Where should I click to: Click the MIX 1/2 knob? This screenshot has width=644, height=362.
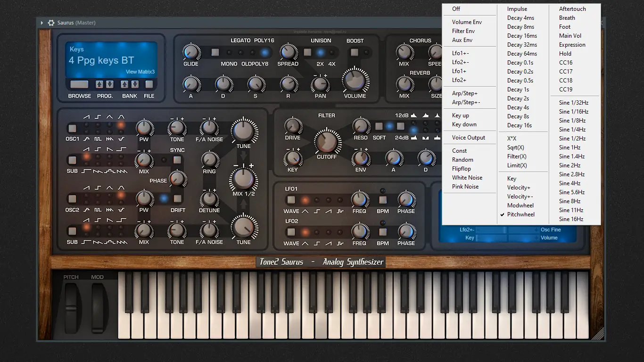[x=243, y=180]
